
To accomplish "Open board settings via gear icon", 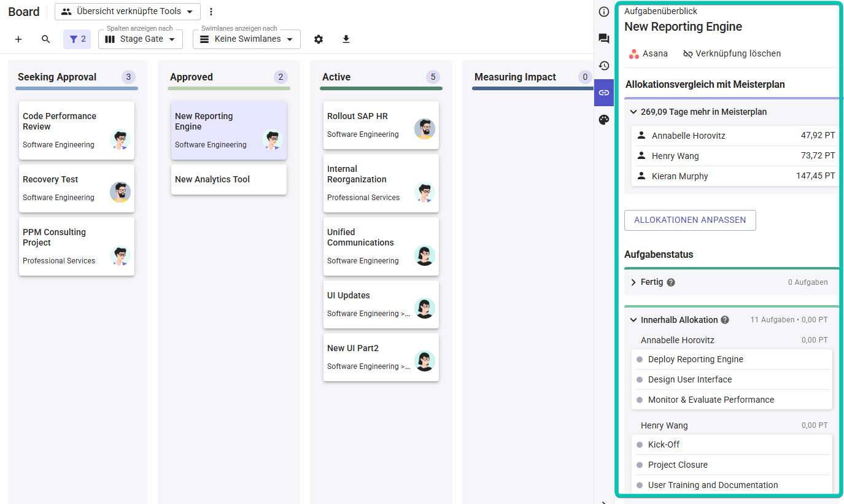I will (319, 39).
